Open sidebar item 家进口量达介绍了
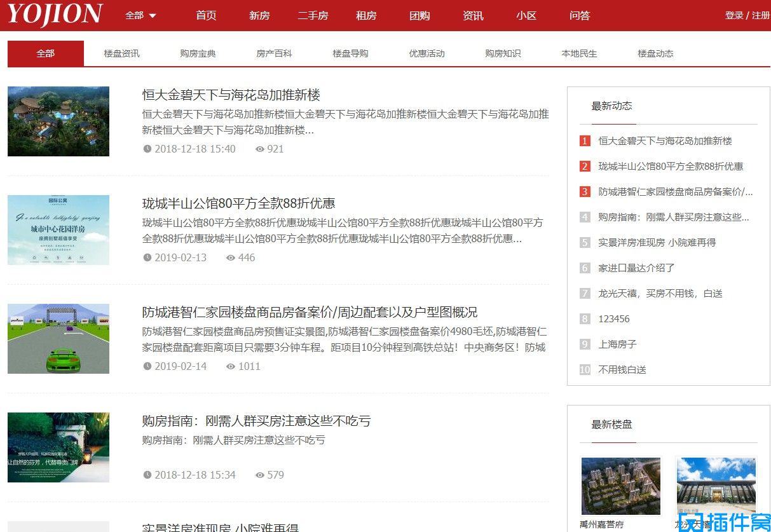771x532 pixels. [637, 268]
